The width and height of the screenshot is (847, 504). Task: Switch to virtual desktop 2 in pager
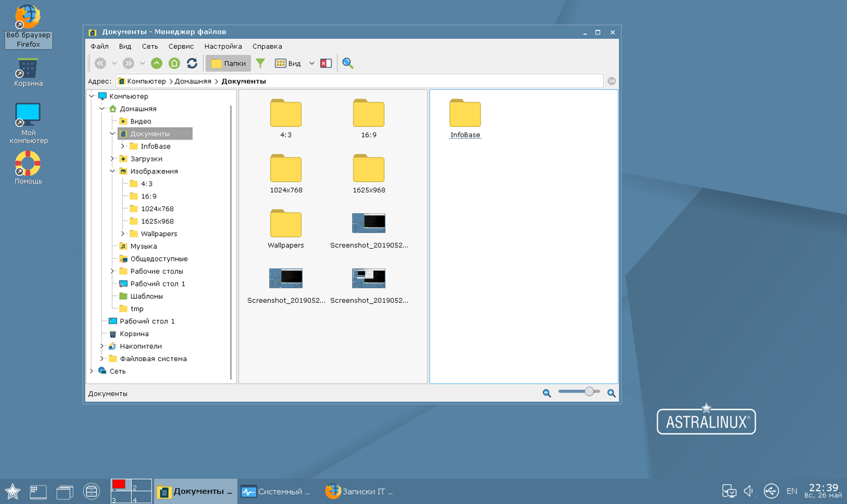[x=141, y=485]
